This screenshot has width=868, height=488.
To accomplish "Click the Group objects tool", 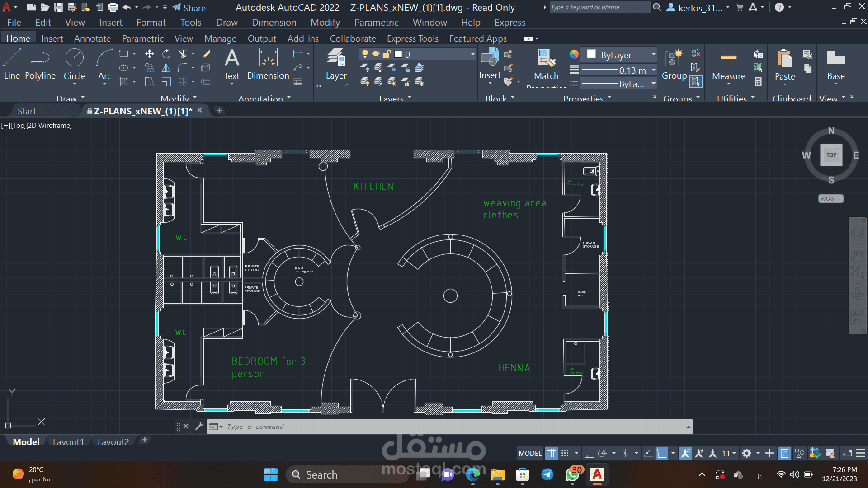I will click(x=674, y=64).
